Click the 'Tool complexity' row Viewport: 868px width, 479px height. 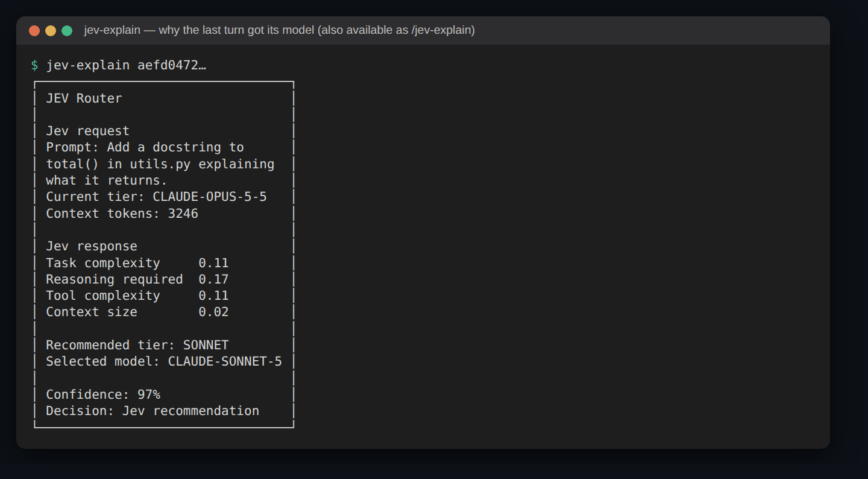(x=137, y=296)
